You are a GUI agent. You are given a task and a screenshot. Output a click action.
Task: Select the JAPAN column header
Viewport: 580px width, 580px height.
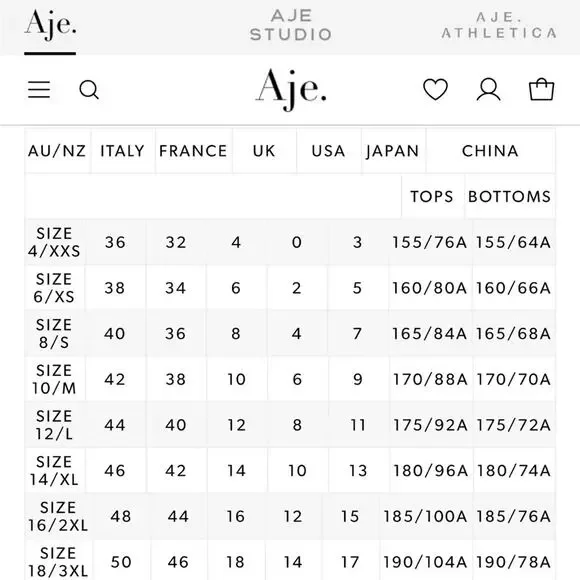pos(393,151)
